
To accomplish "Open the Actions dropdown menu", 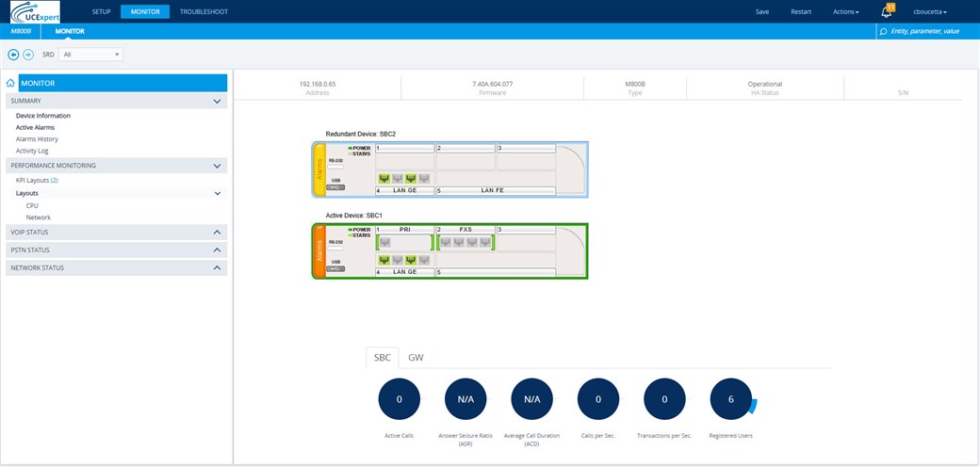I will [x=845, y=12].
